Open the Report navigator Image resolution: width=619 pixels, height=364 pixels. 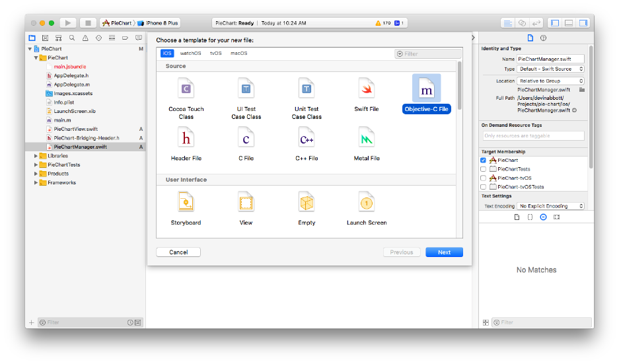click(x=139, y=38)
